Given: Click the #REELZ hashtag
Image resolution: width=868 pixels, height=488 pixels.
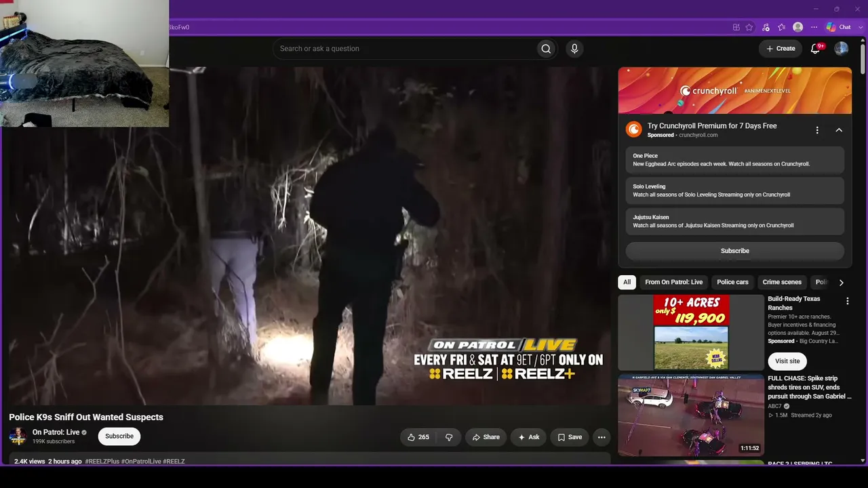Looking at the screenshot, I should click(x=174, y=462).
